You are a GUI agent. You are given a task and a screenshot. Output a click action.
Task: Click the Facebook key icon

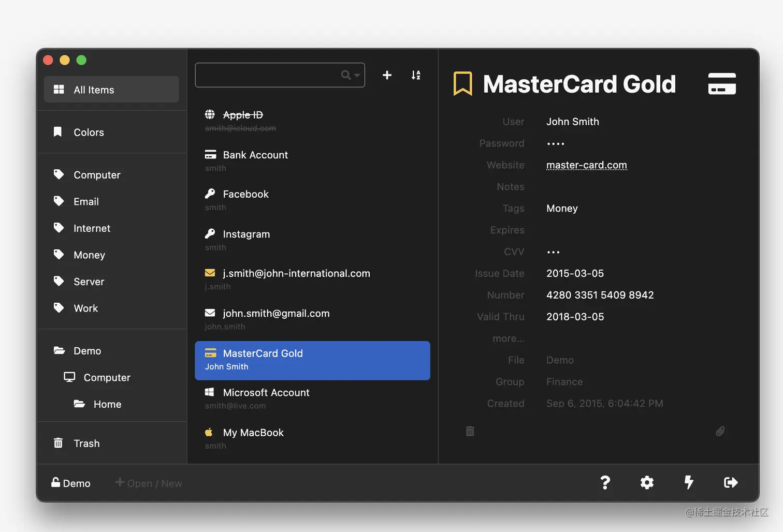click(210, 194)
